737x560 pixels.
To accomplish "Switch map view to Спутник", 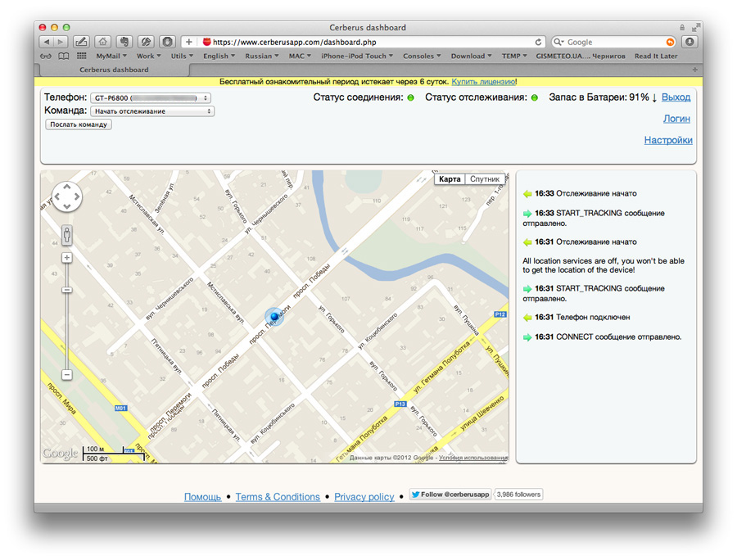I will pyautogui.click(x=485, y=178).
